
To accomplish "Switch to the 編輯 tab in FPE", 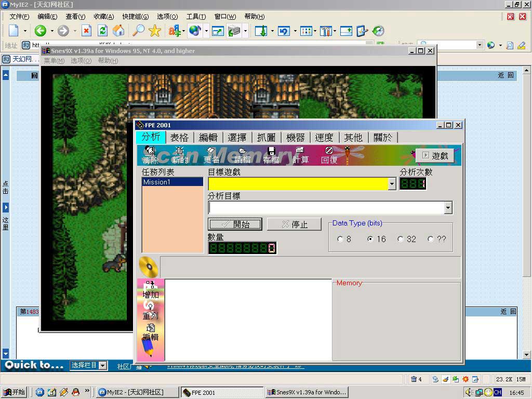I will click(x=208, y=137).
